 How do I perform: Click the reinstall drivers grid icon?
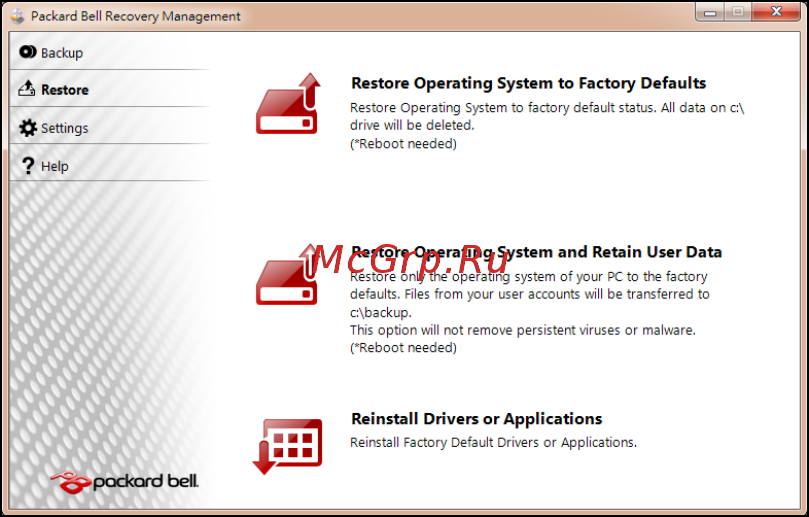point(287,446)
